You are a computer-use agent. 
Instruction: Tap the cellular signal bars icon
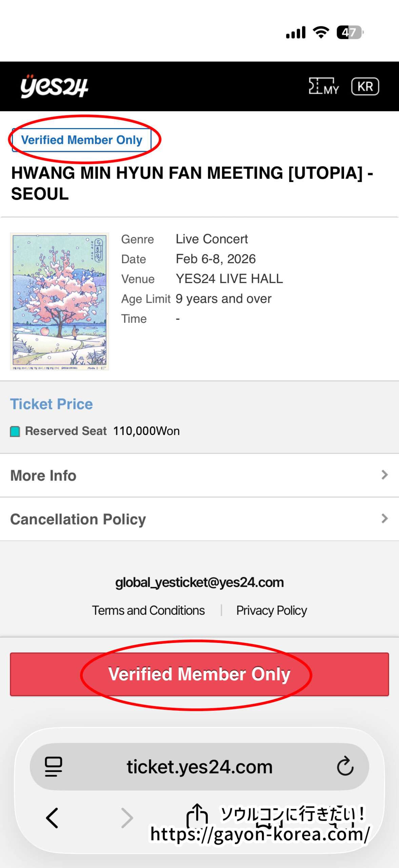coord(296,33)
